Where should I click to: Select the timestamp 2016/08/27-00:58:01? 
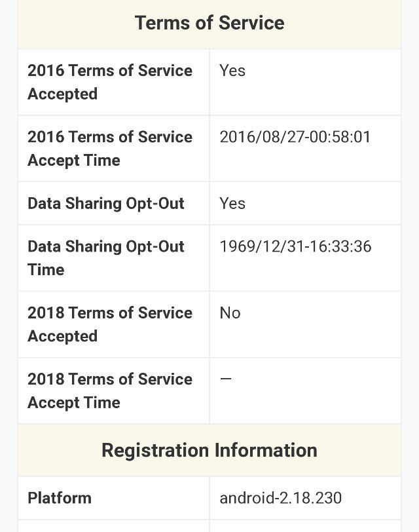click(295, 137)
